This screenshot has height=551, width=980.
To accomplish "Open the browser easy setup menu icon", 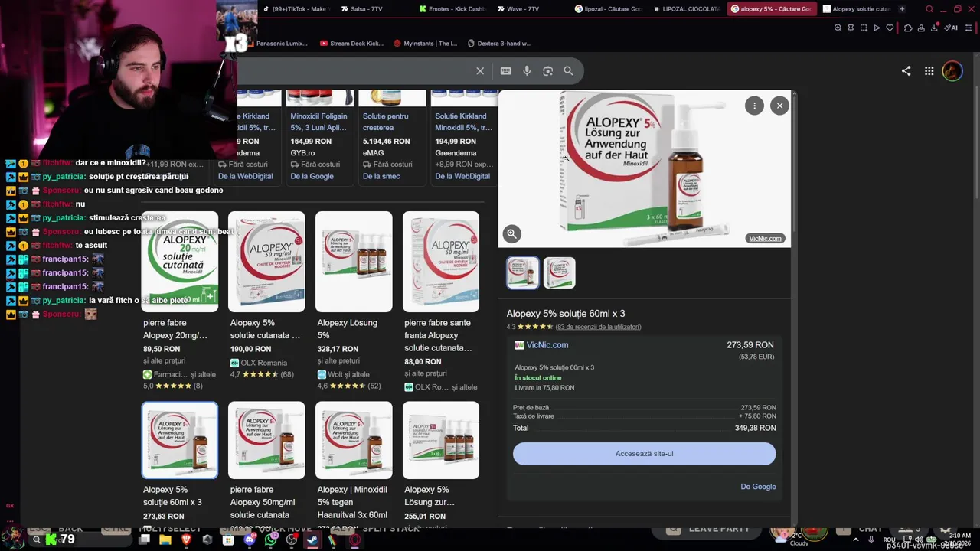I will click(x=969, y=28).
